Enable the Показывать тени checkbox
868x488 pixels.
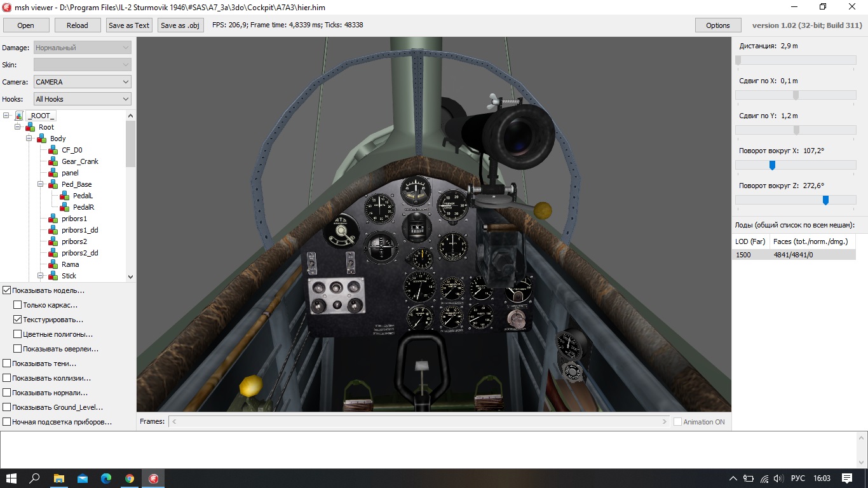tap(7, 363)
